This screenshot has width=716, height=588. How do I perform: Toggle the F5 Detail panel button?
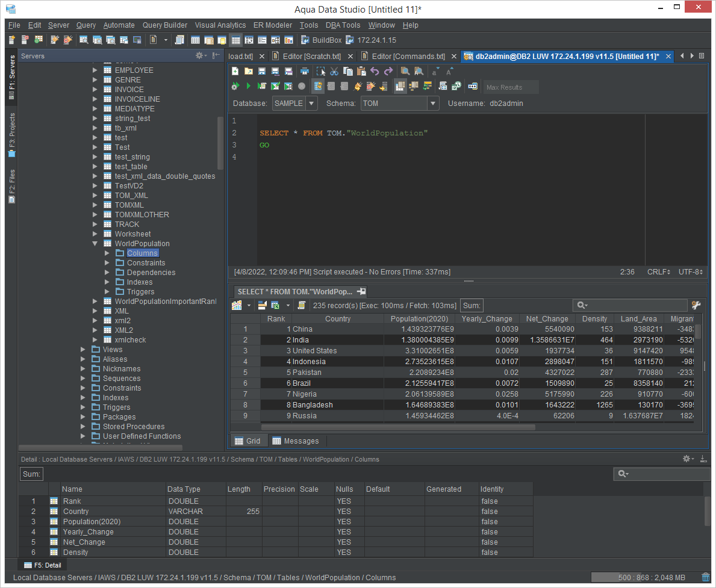[42, 565]
